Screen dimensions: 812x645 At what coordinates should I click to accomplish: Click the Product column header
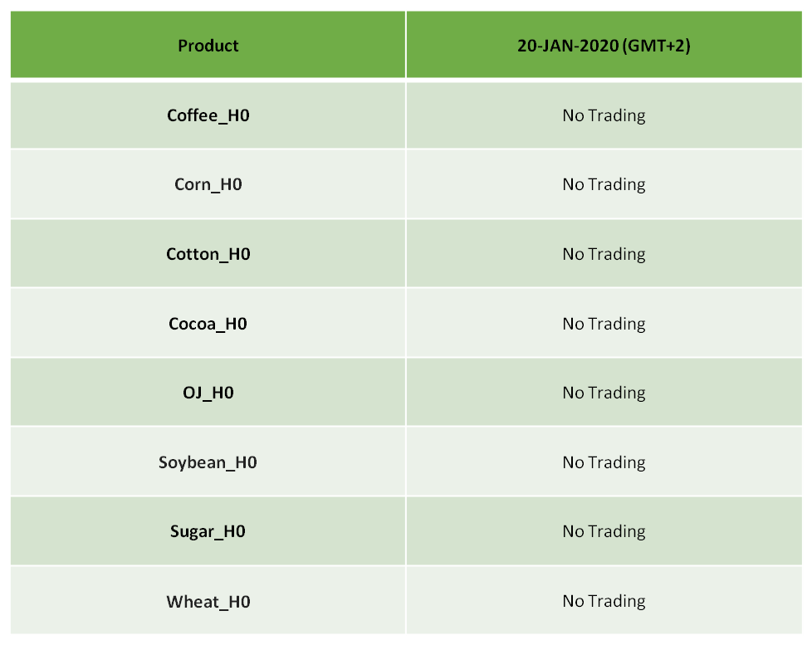coord(208,45)
